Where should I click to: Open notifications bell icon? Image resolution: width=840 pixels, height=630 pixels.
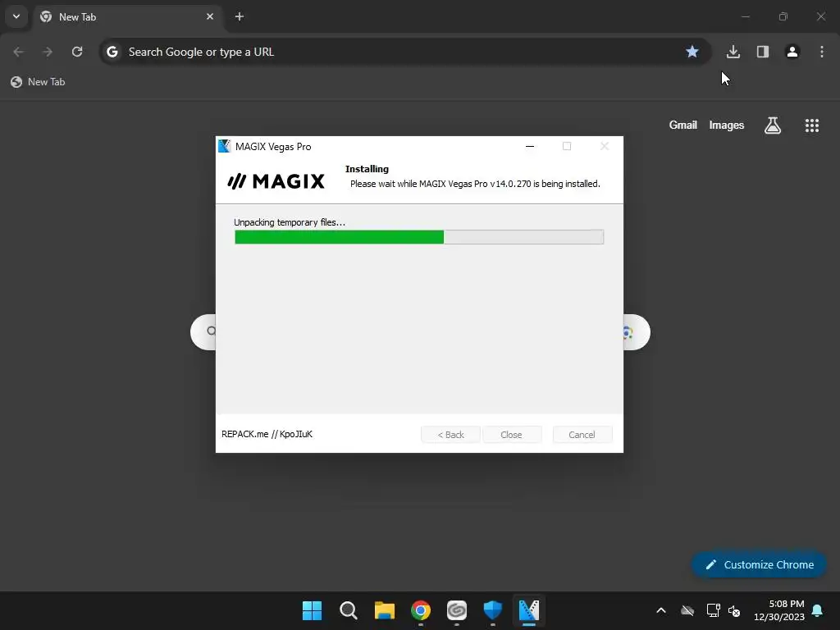[x=818, y=610]
